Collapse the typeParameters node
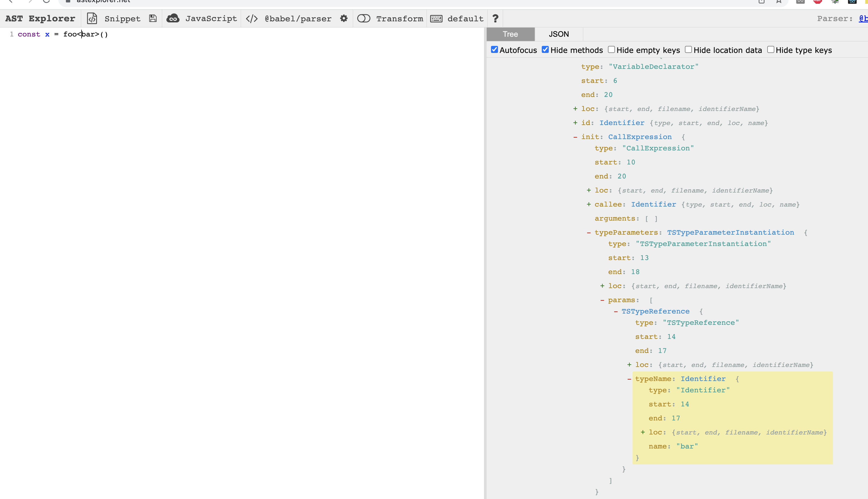The image size is (868, 499). (x=589, y=233)
